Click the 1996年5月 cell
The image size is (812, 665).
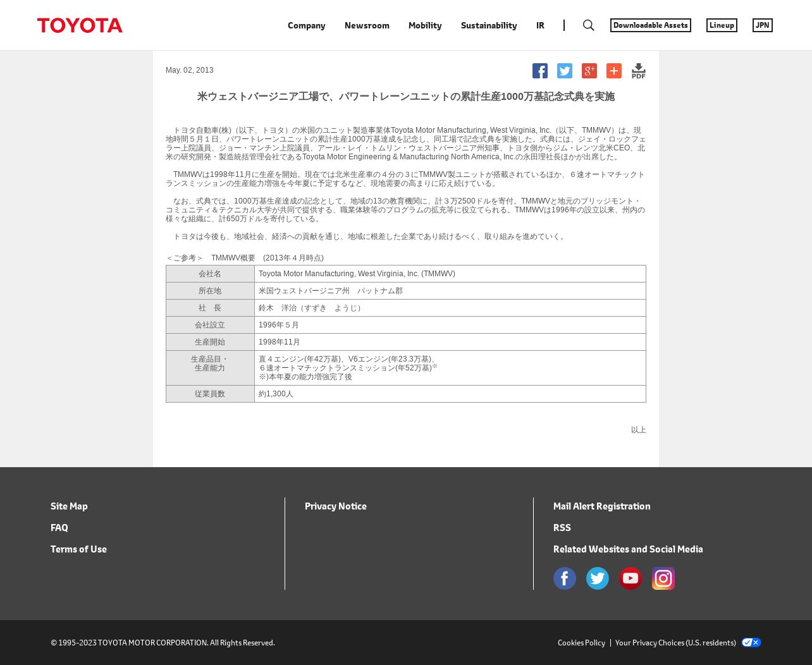coord(450,325)
